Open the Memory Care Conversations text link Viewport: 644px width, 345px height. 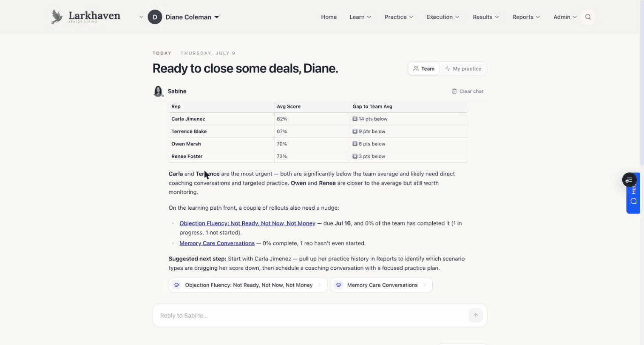click(217, 243)
